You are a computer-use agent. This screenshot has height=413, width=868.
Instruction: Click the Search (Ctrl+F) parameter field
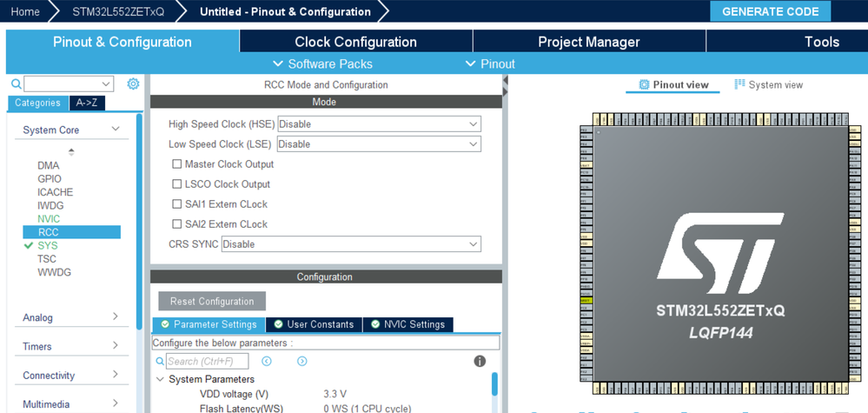207,361
